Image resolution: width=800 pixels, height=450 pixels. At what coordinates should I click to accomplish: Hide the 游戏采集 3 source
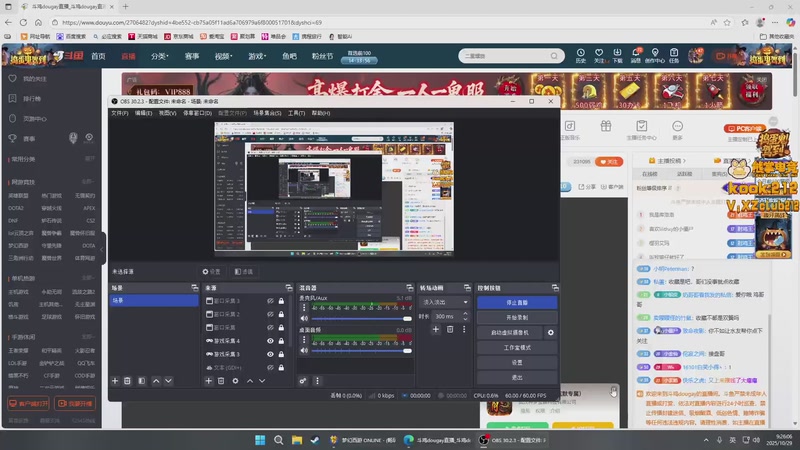270,354
